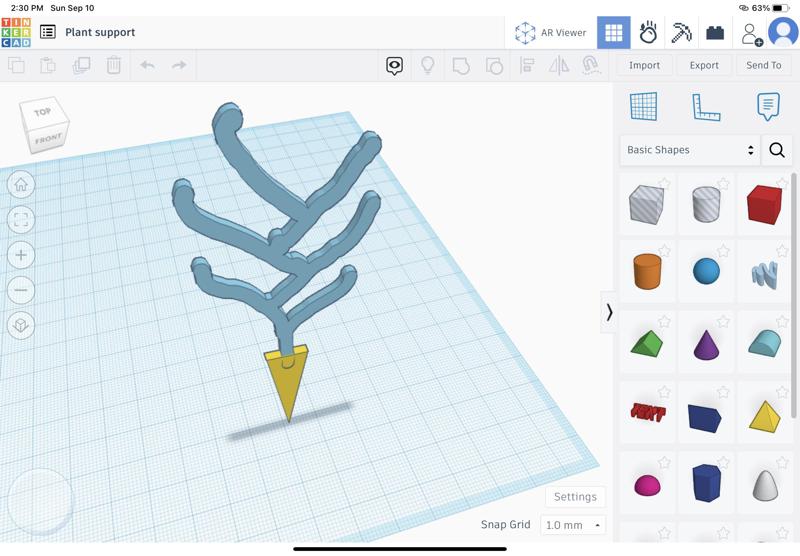Pick the white Paraboloid shape
Image resolution: width=800 pixels, height=556 pixels.
tap(765, 485)
